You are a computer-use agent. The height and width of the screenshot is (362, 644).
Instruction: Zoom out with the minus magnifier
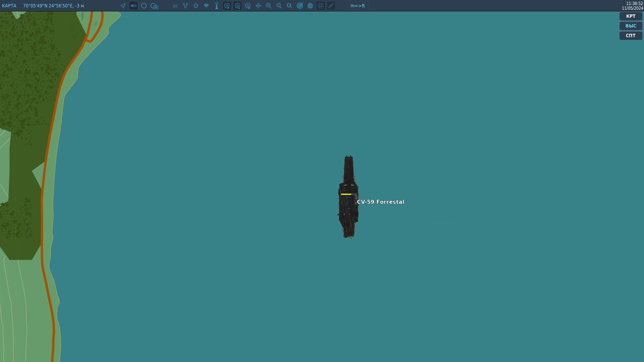coord(279,6)
